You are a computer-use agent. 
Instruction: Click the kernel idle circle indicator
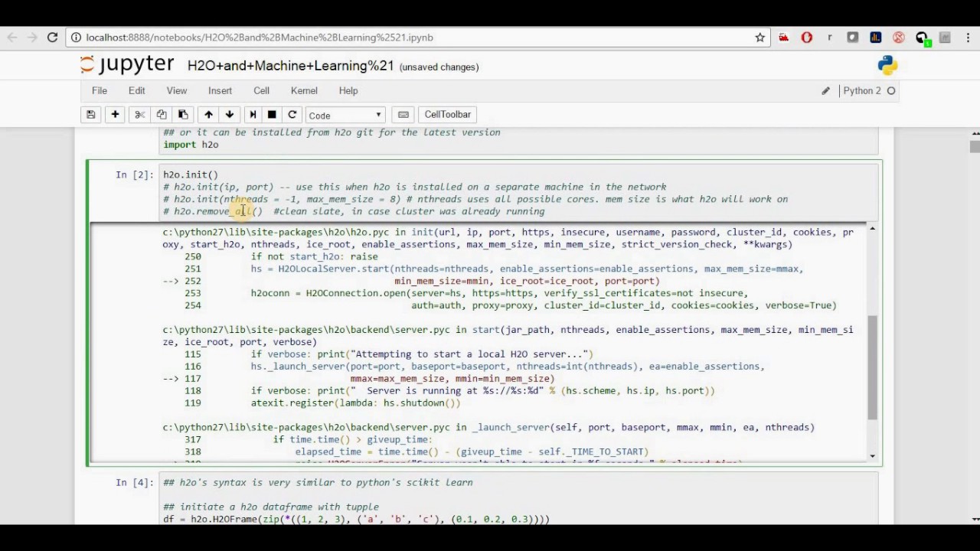pyautogui.click(x=891, y=91)
